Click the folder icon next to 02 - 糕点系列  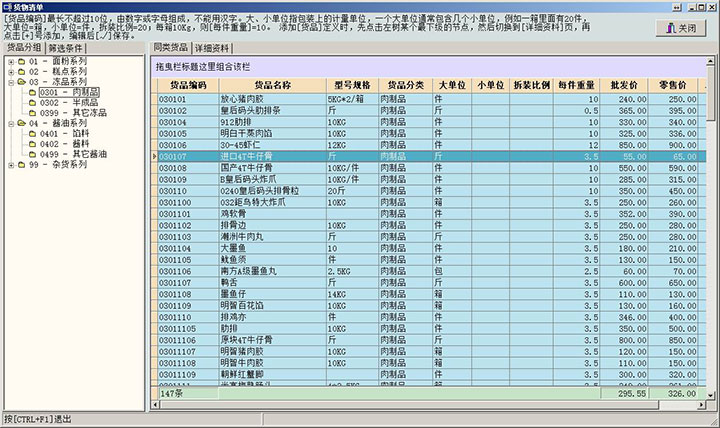click(21, 72)
